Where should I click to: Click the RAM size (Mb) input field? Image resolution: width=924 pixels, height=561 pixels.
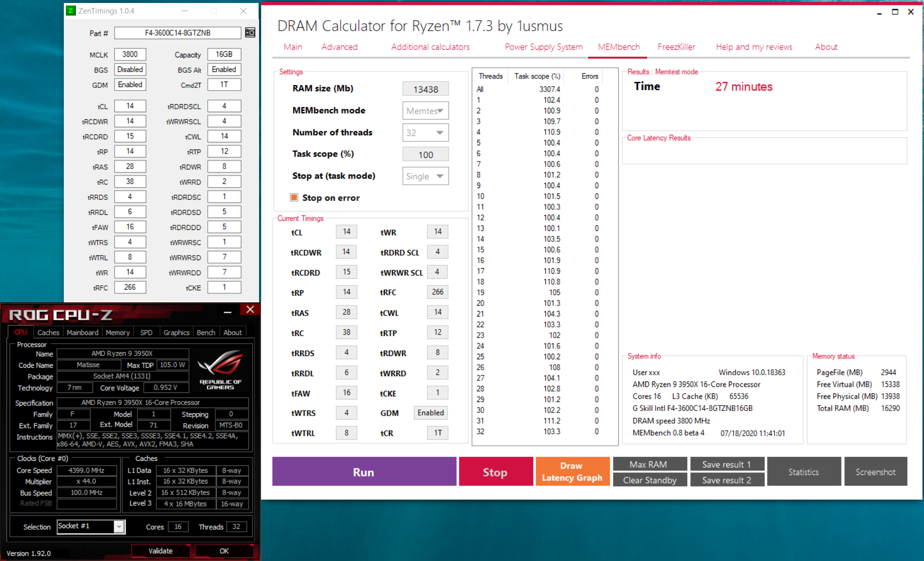click(x=426, y=89)
